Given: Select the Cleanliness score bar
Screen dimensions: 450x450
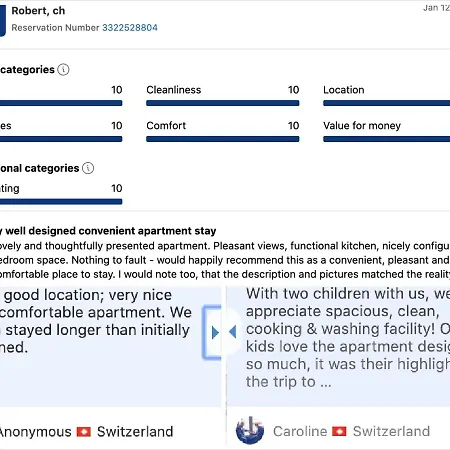Looking at the screenshot, I should click(x=223, y=103).
